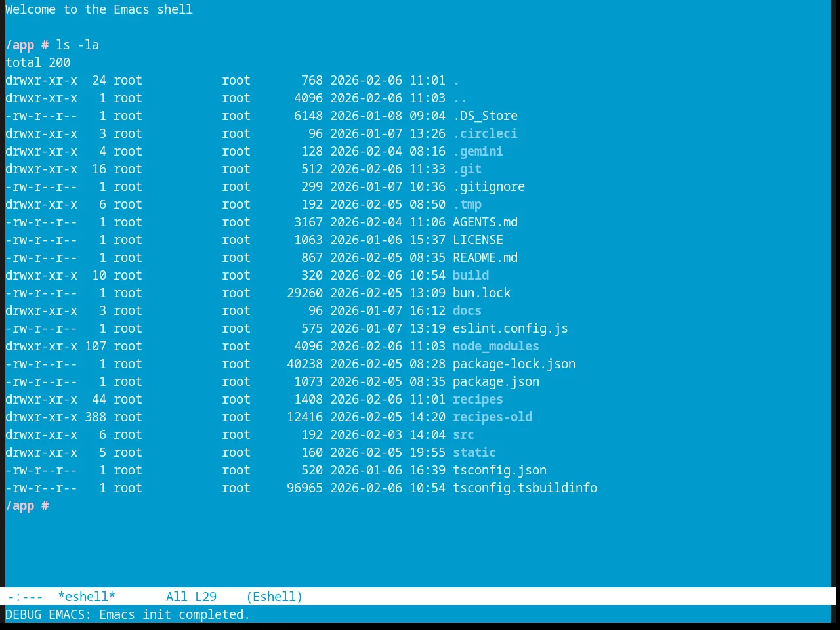Image resolution: width=840 pixels, height=630 pixels.
Task: Click the .circleci directory name
Action: pos(485,133)
